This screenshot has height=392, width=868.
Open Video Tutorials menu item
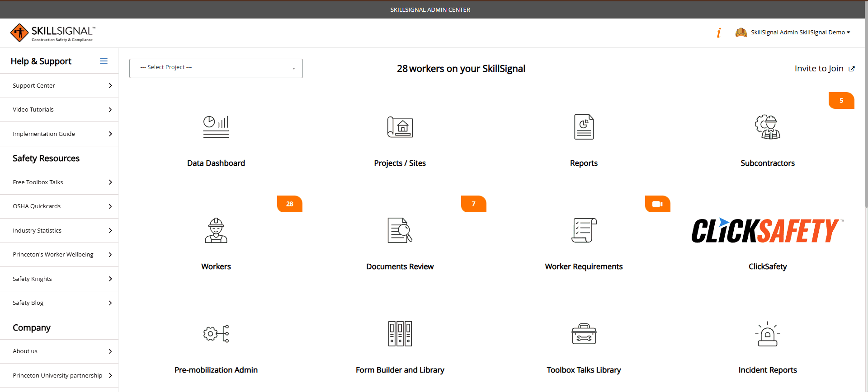coord(59,110)
